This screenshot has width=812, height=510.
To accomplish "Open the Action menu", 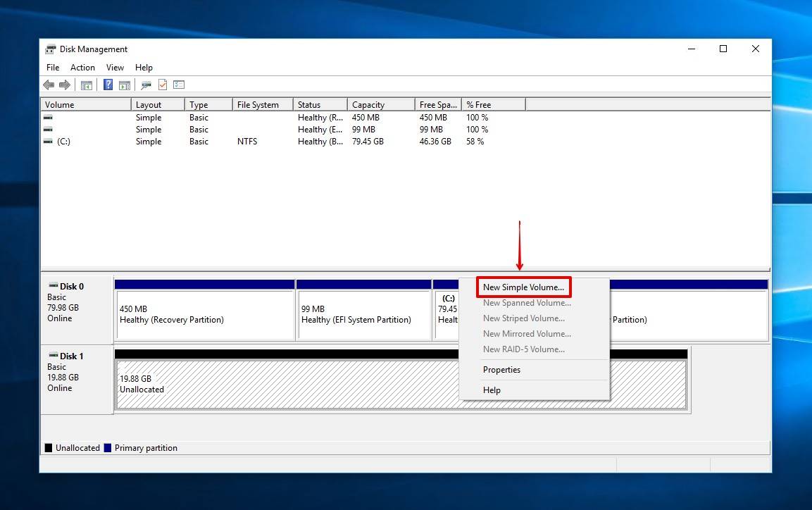I will click(x=82, y=68).
